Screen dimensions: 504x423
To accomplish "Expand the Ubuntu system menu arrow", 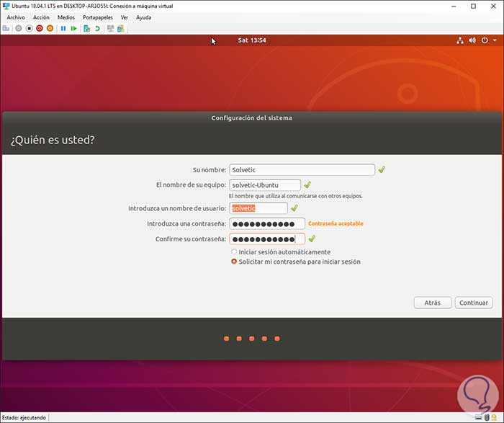I will [x=495, y=40].
